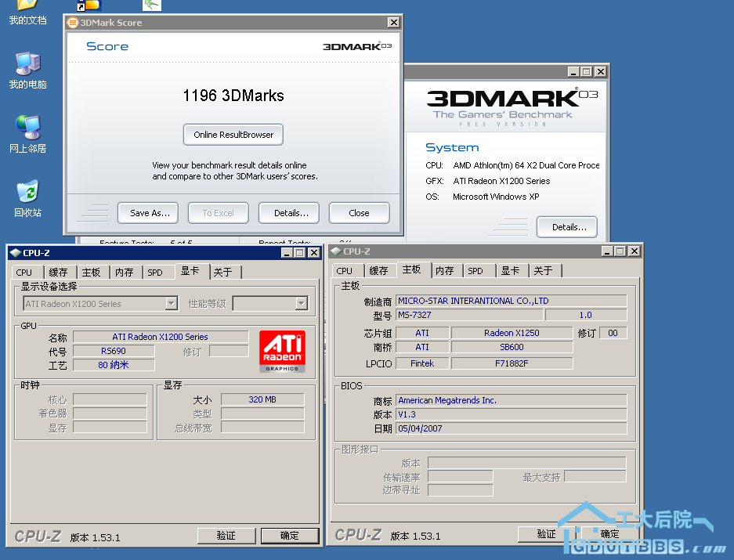Click the MS-7327 model field
The width and height of the screenshot is (734, 560).
[469, 315]
